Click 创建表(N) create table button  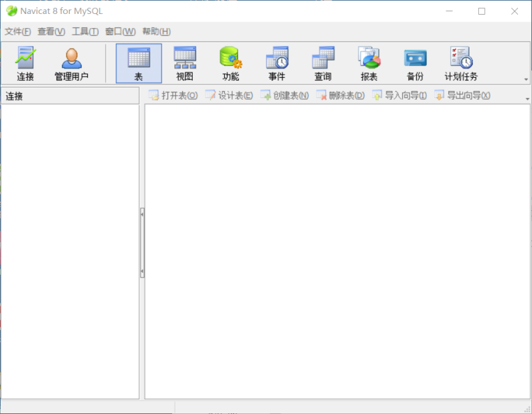tap(285, 95)
